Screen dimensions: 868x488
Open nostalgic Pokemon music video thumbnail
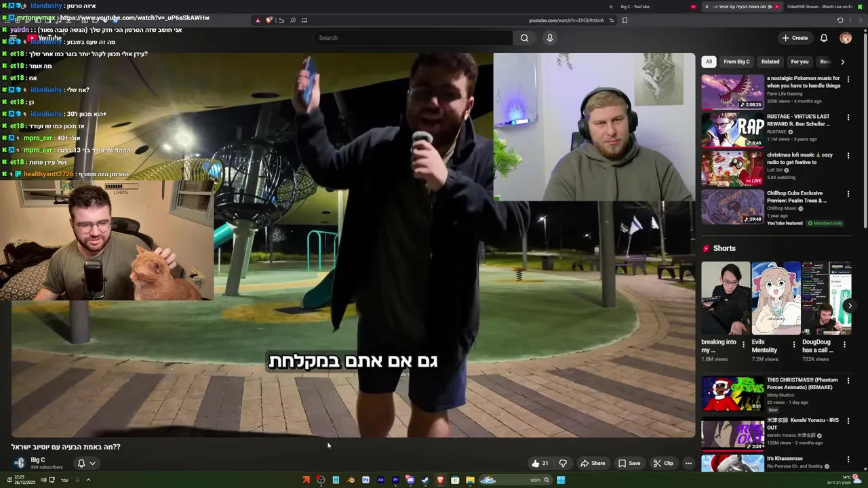[x=732, y=91]
